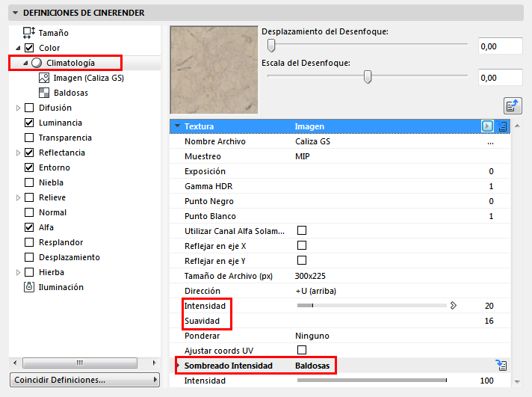This screenshot has width=532, height=397.
Task: Enable the Transparencia checkbox
Action: click(29, 138)
